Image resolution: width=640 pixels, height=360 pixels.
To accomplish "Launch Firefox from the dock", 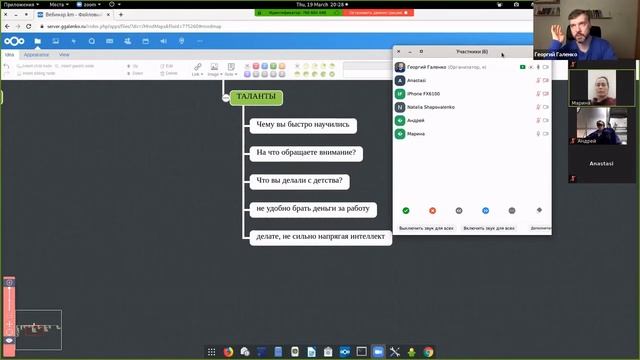I will tap(228, 352).
